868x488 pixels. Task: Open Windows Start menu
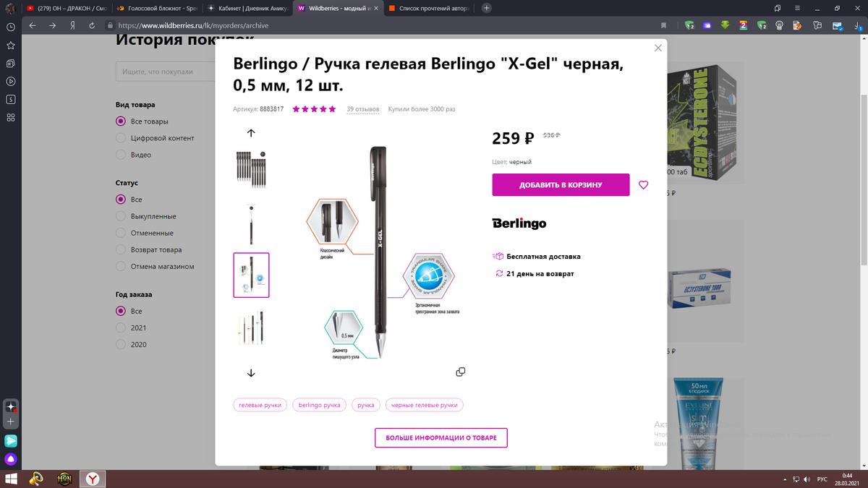(11, 479)
